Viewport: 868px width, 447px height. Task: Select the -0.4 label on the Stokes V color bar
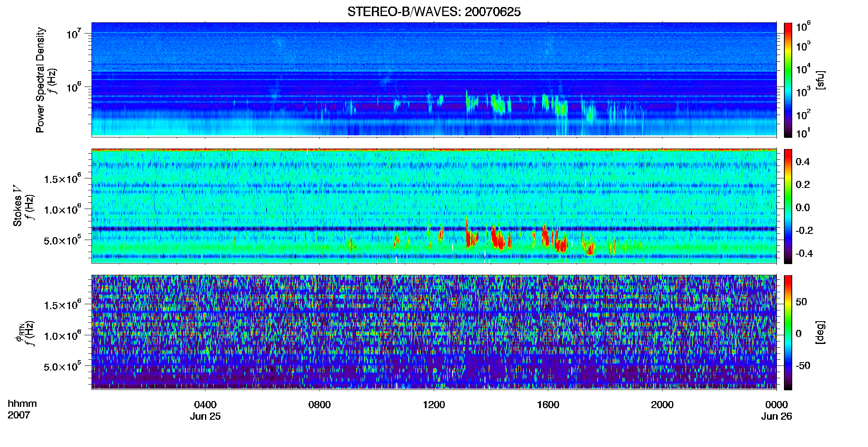pyautogui.click(x=804, y=254)
